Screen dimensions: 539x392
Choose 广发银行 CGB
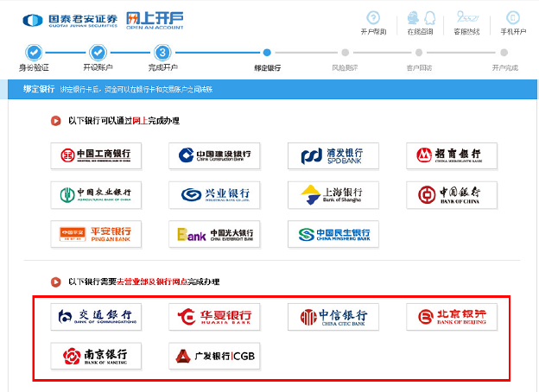pyautogui.click(x=214, y=356)
